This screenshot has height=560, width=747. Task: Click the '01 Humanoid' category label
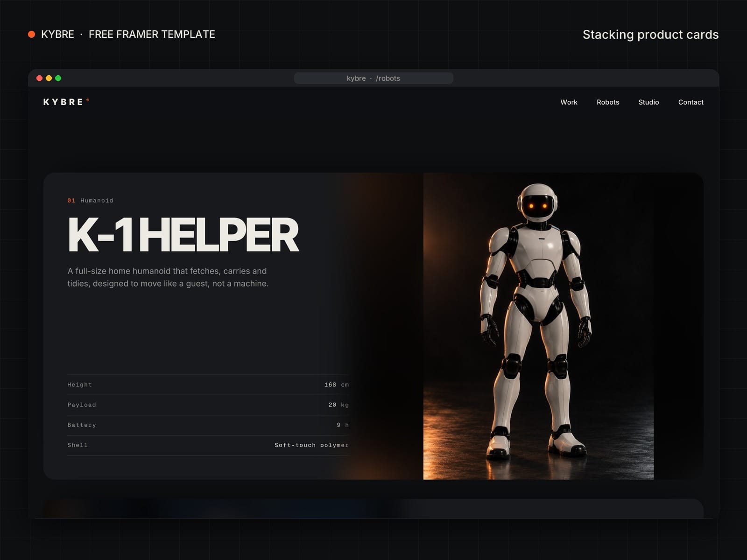click(x=91, y=201)
